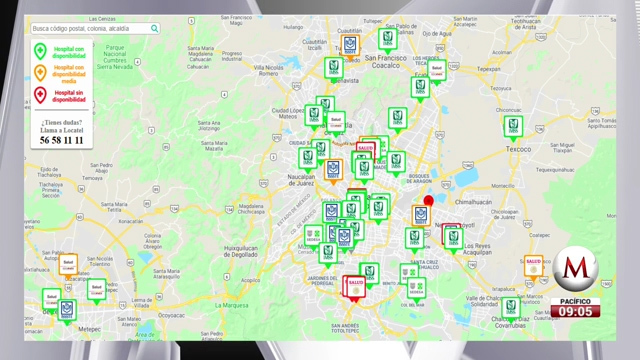The width and height of the screenshot is (640, 360).
Task: Open green IMSS marker above Texcoco
Action: point(513,128)
